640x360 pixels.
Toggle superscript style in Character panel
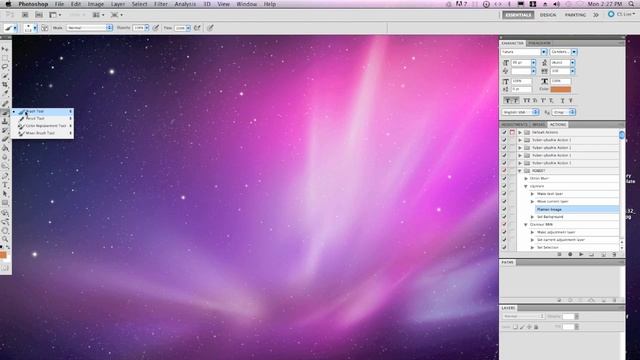point(543,100)
